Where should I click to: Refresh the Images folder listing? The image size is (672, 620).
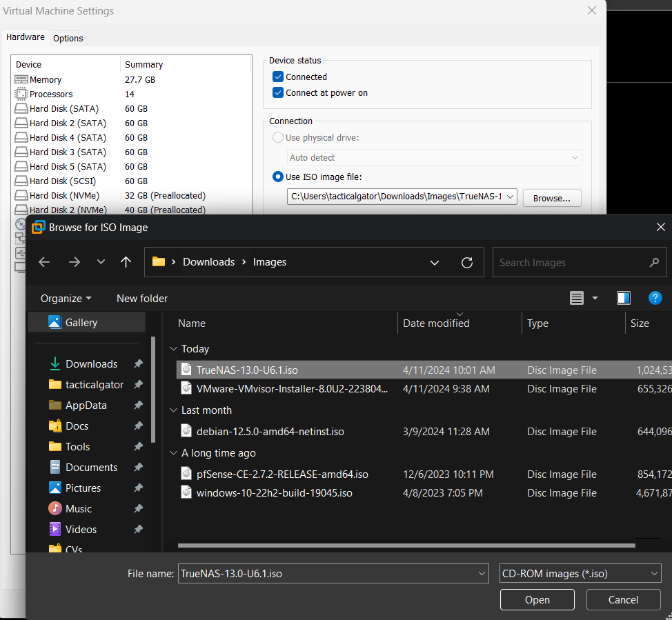pyautogui.click(x=466, y=262)
